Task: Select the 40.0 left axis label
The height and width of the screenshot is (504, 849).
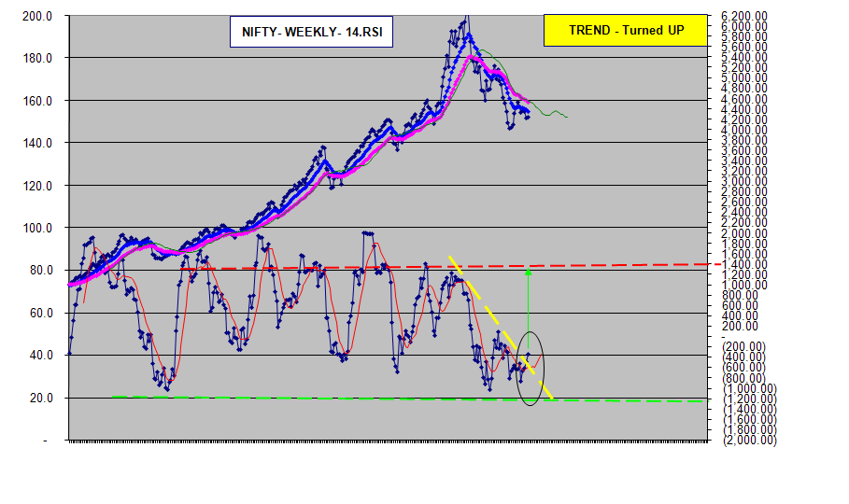Action: click(41, 355)
